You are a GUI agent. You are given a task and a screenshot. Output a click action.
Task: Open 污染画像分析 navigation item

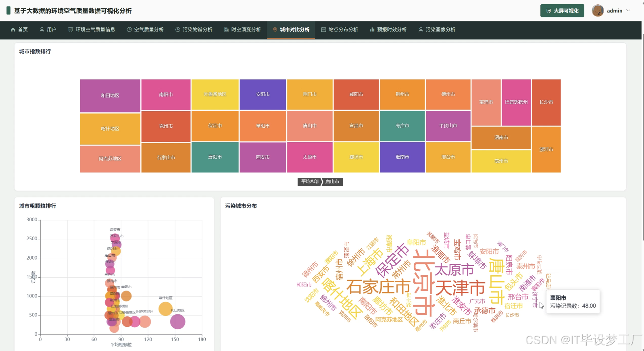click(x=437, y=30)
